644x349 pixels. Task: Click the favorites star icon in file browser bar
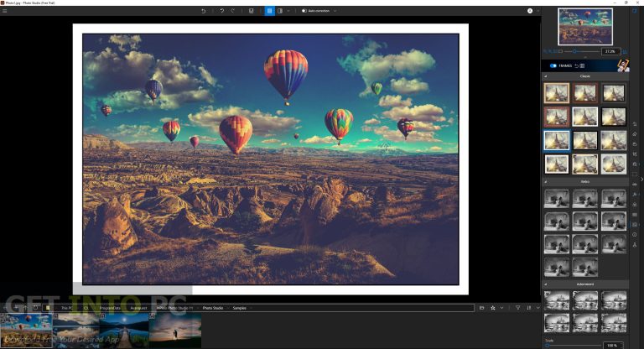[x=494, y=308]
